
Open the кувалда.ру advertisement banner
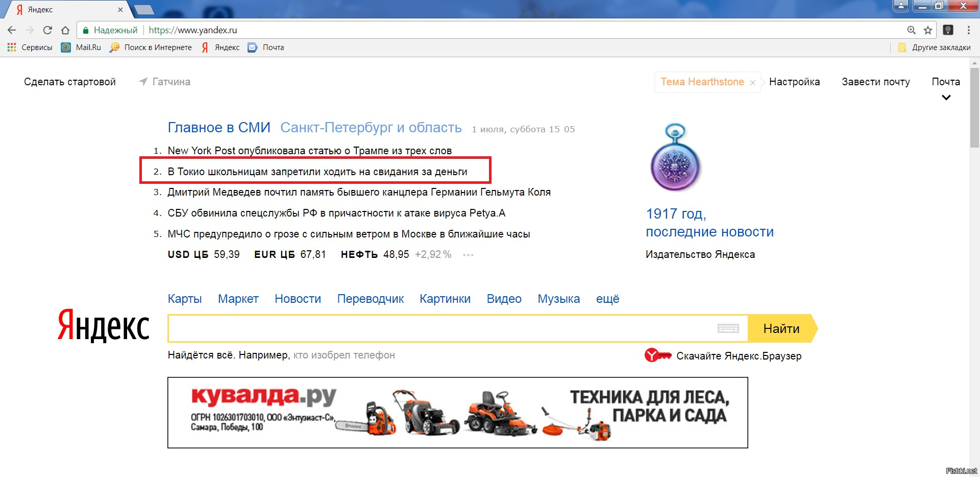point(458,413)
